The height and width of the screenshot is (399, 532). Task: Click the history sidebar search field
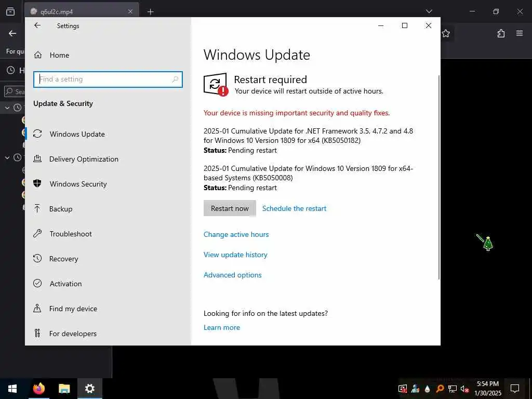tap(14, 91)
